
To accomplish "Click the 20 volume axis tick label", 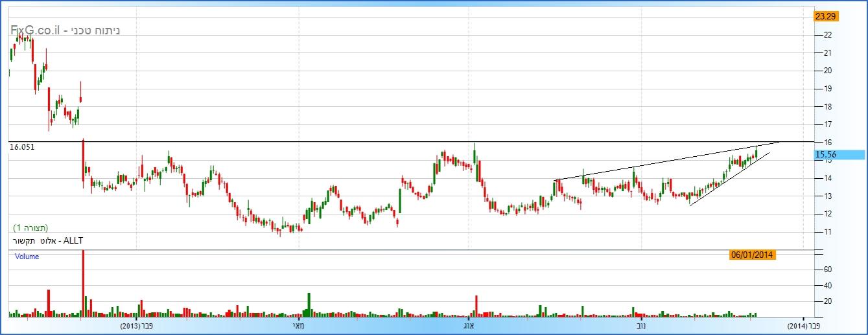I will point(827,301).
